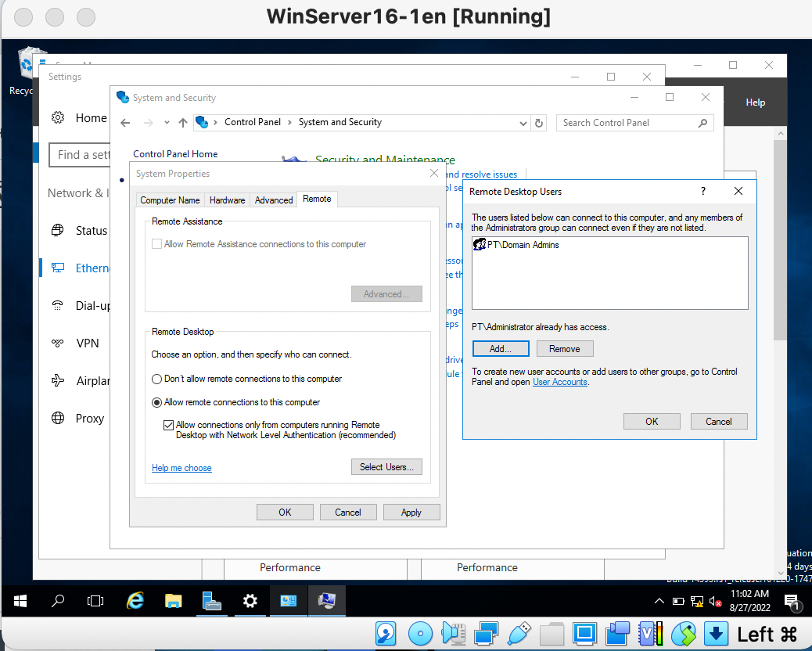Image resolution: width=812 pixels, height=651 pixels.
Task: Expand the address bar history dropdown
Action: click(x=523, y=124)
